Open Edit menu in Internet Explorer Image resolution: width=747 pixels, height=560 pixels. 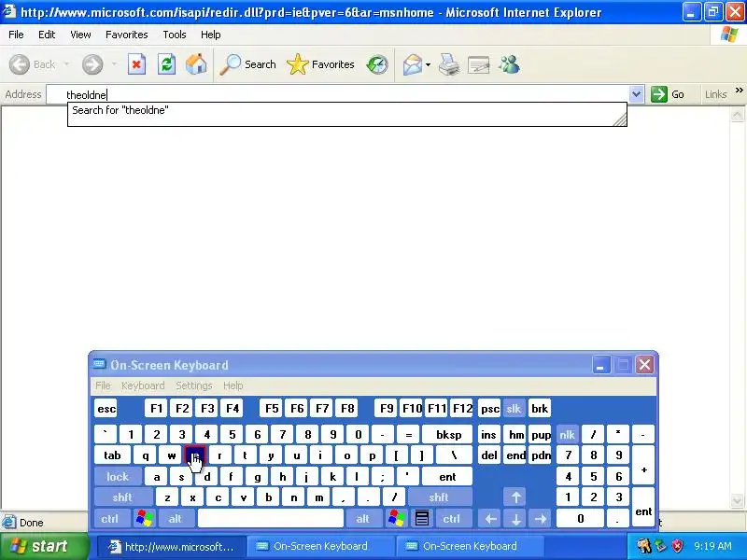click(47, 35)
